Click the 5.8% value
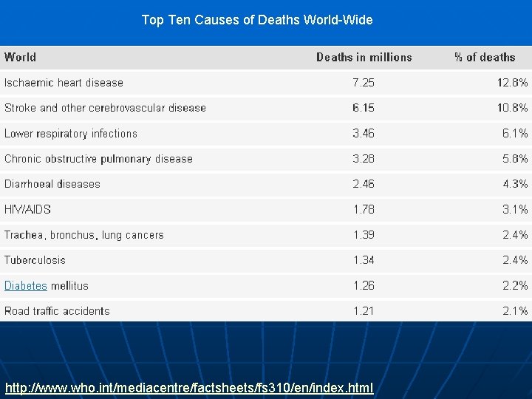This screenshot has height=399, width=532. click(515, 159)
